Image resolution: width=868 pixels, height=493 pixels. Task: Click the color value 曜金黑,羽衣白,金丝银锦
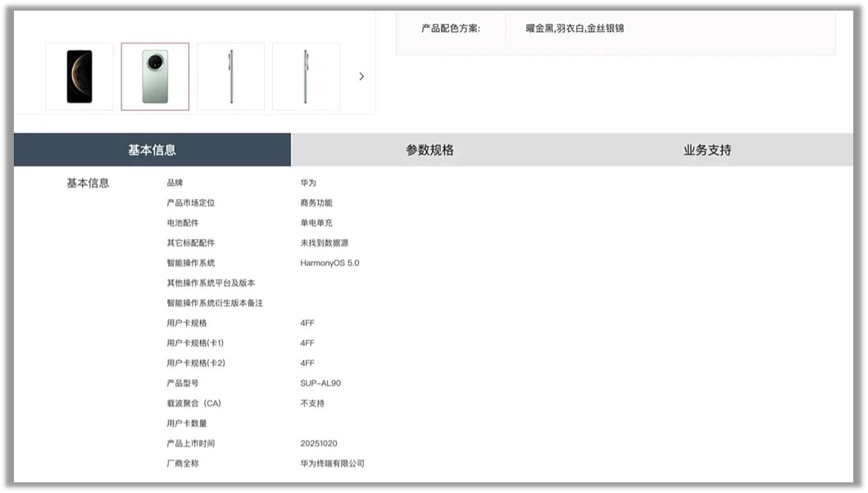575,28
